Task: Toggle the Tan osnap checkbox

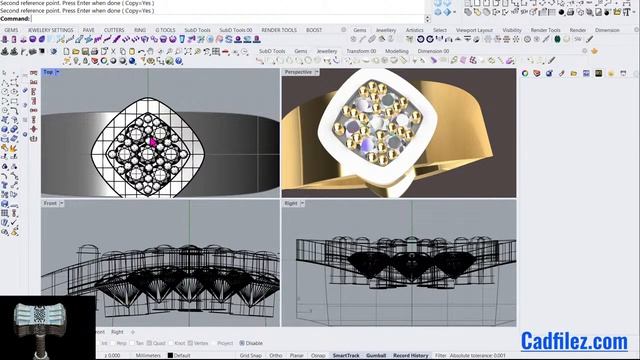Action: (132, 343)
